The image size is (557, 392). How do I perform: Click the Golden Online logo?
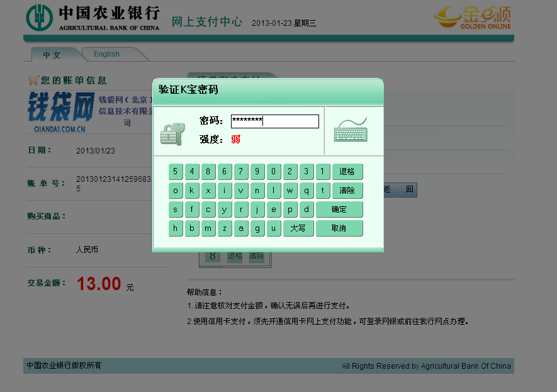click(473, 17)
